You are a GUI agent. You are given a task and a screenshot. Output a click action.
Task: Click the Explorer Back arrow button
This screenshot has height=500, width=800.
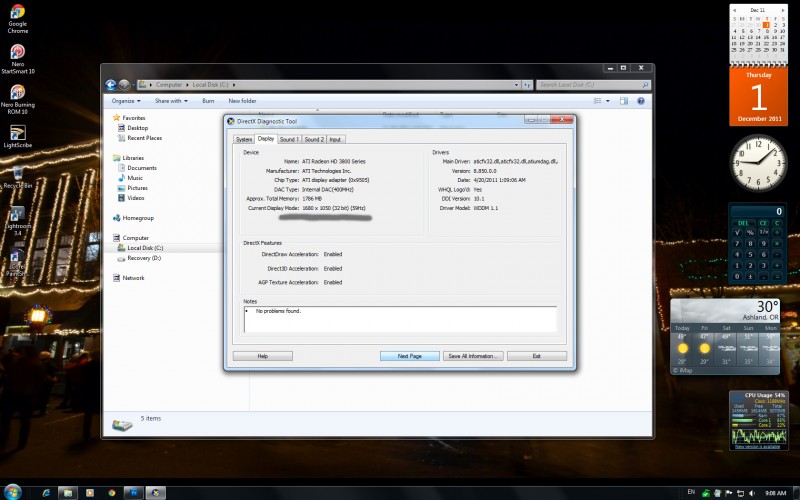coord(111,85)
